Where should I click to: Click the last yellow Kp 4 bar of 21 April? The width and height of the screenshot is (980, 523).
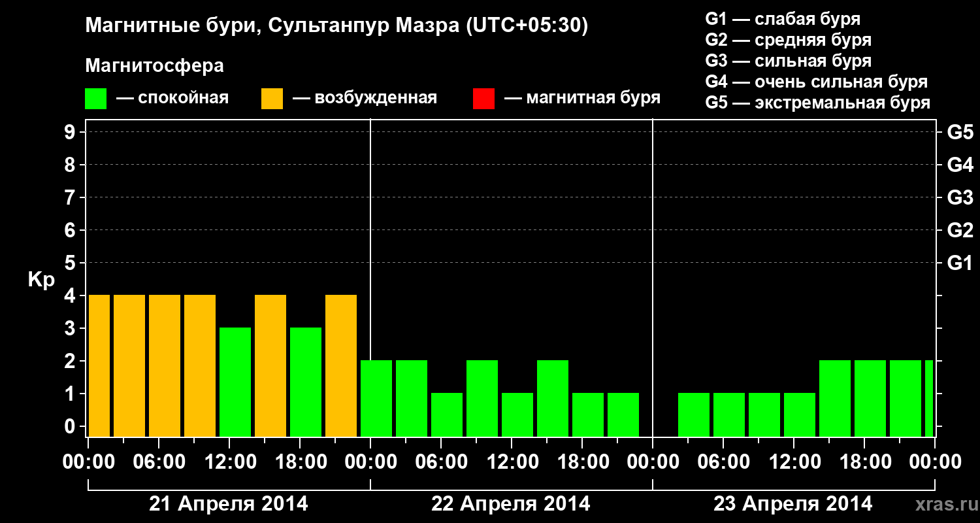[341, 365]
